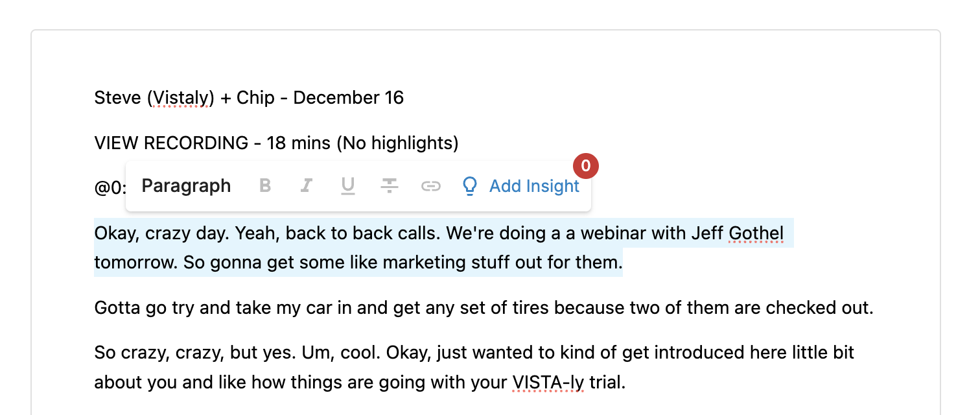980x415 pixels.
Task: Click the underlined word VISTA-ly
Action: 548,383
